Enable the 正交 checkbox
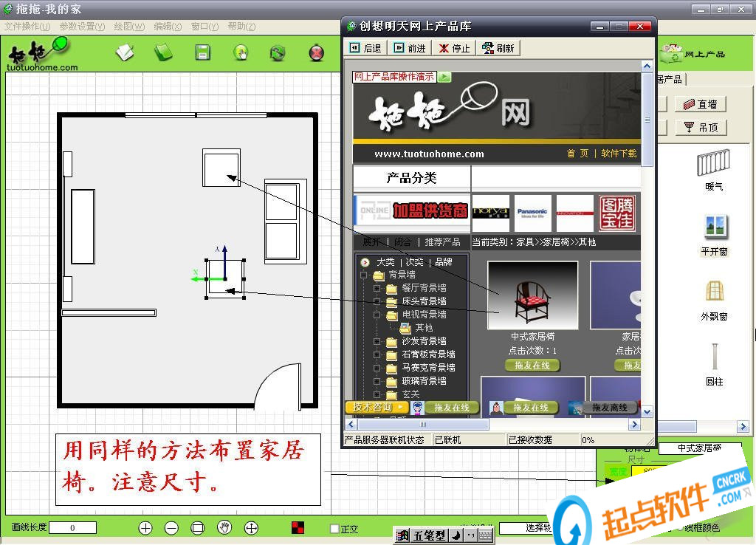This screenshot has width=756, height=545. 334,529
